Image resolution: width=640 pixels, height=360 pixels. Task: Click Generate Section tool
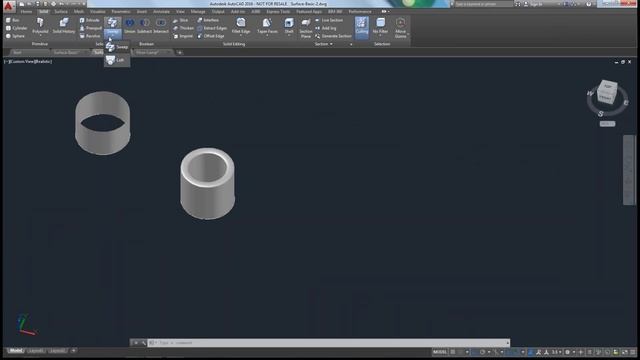point(333,36)
